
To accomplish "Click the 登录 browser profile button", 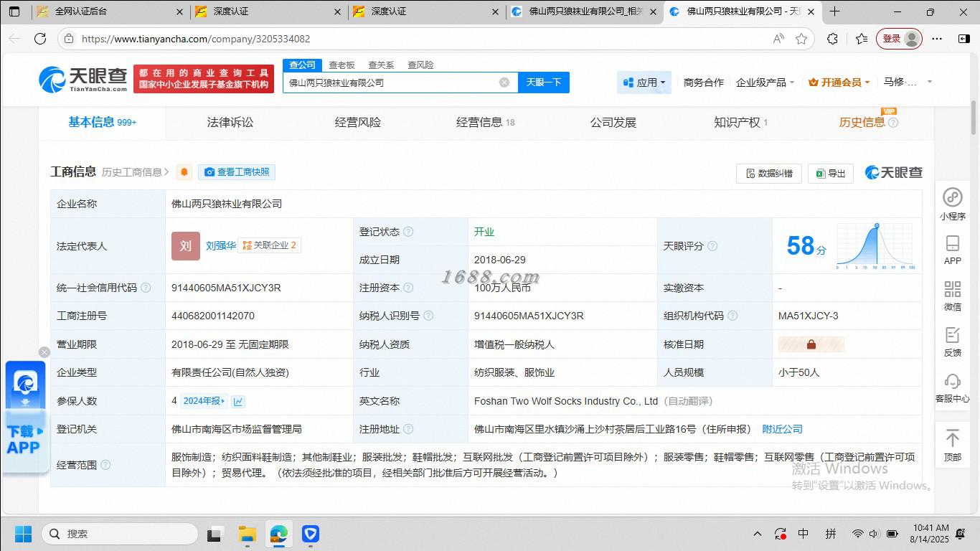I will pos(899,39).
